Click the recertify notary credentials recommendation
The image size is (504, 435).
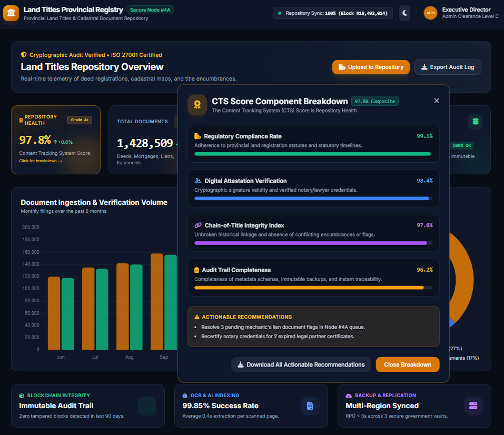(x=278, y=337)
